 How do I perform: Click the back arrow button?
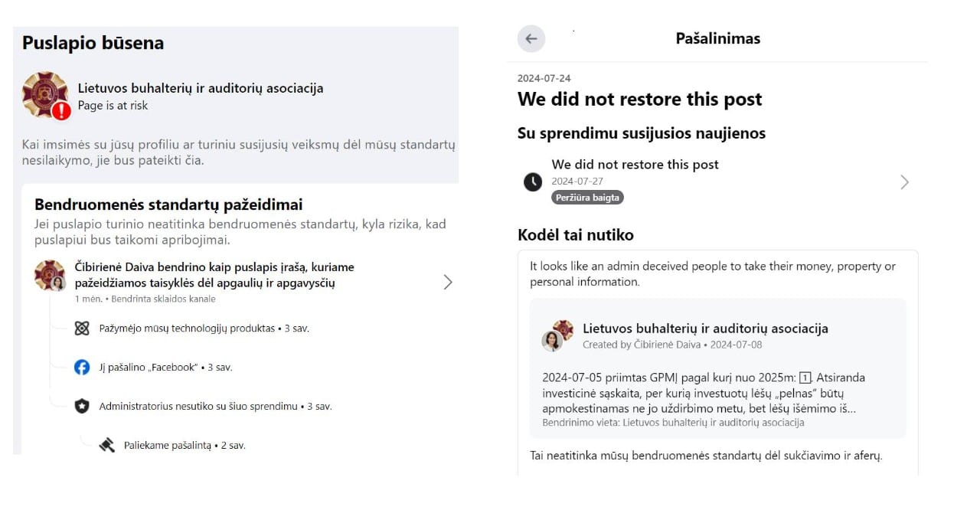[x=531, y=38]
